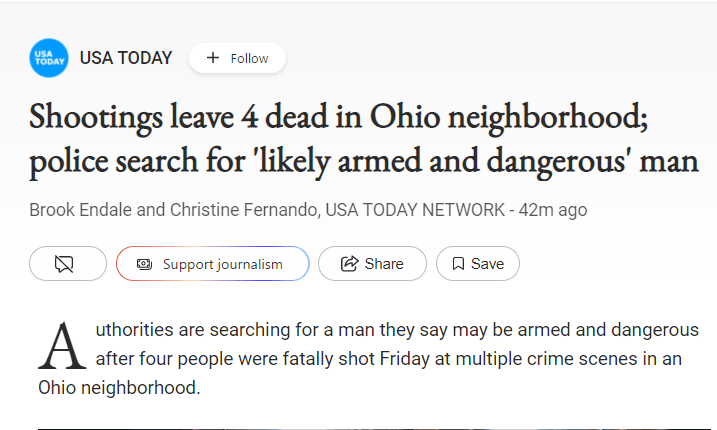Screen dimensions: 717x430
Task: Click the comments-disabled speech bubble icon
Action: (65, 264)
